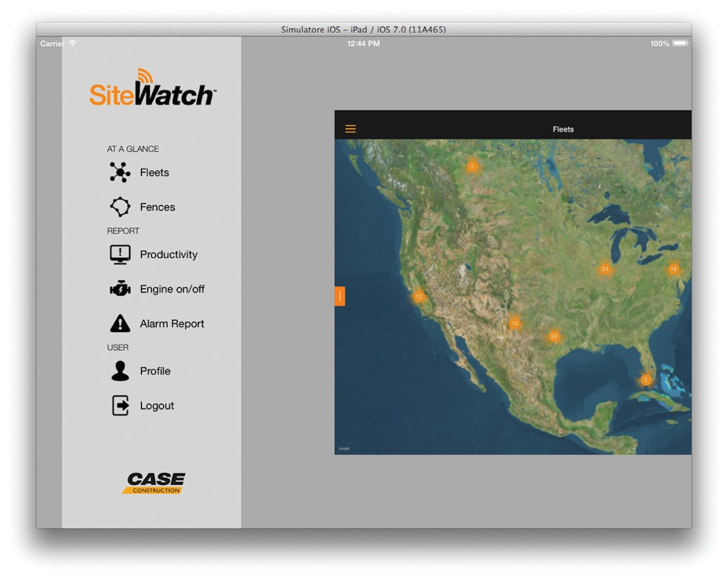Click the Fences geofence icon
The height and width of the screenshot is (579, 728).
tap(119, 206)
